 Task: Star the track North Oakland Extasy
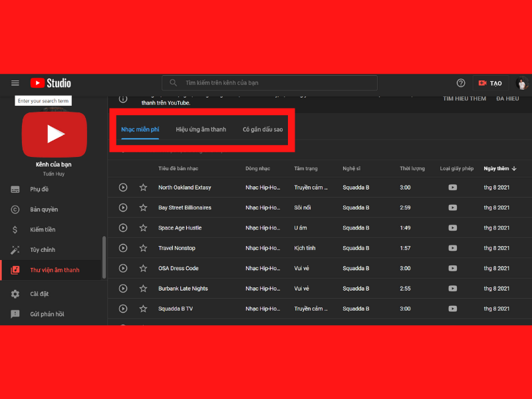click(143, 188)
